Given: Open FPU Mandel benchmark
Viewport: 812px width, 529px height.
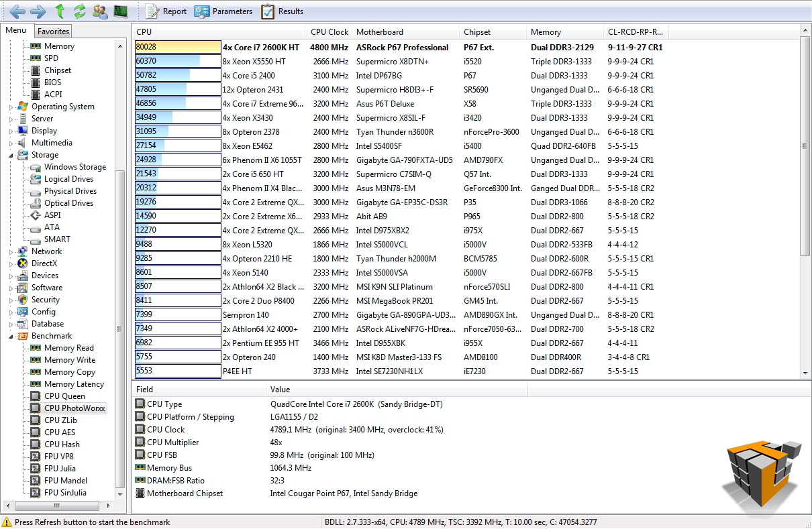Looking at the screenshot, I should pos(66,481).
